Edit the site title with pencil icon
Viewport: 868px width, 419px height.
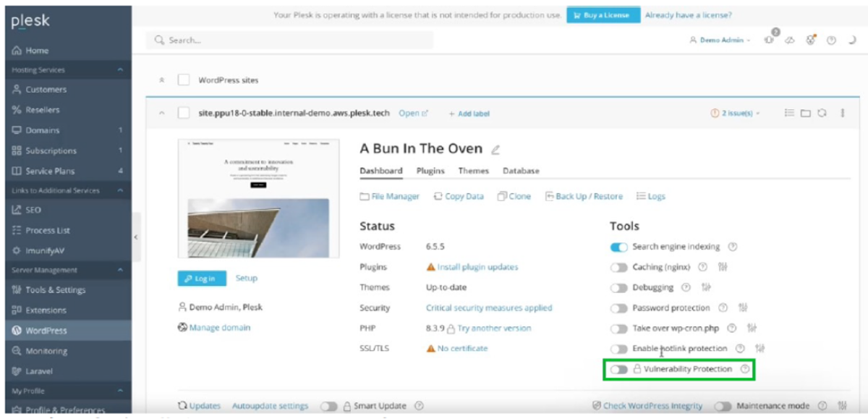pos(495,150)
